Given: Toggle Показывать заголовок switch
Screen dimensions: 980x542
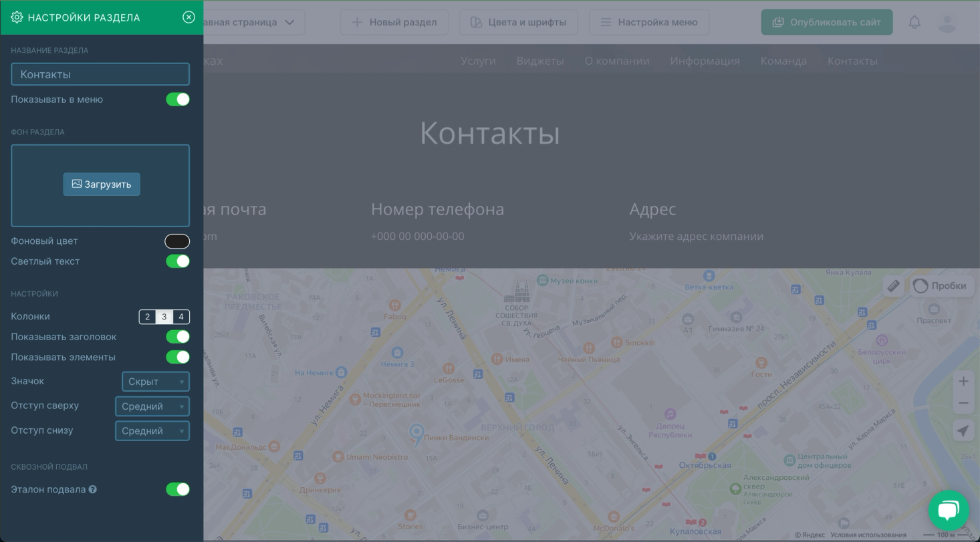Looking at the screenshot, I should (x=178, y=337).
